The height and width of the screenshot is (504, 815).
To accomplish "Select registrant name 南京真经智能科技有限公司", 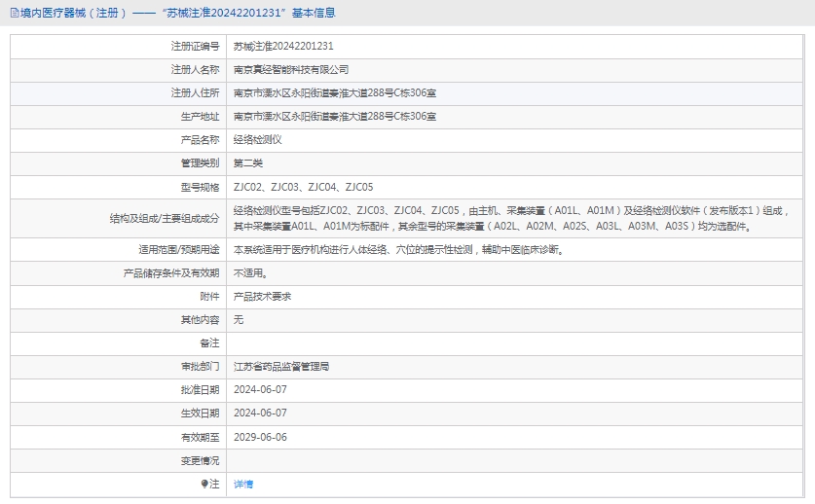I will click(x=291, y=69).
